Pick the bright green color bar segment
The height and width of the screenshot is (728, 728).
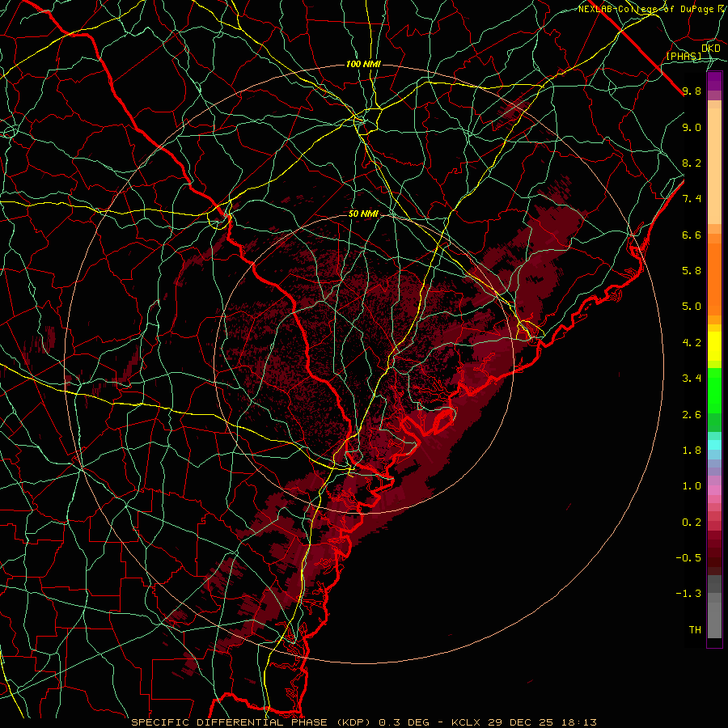714,391
